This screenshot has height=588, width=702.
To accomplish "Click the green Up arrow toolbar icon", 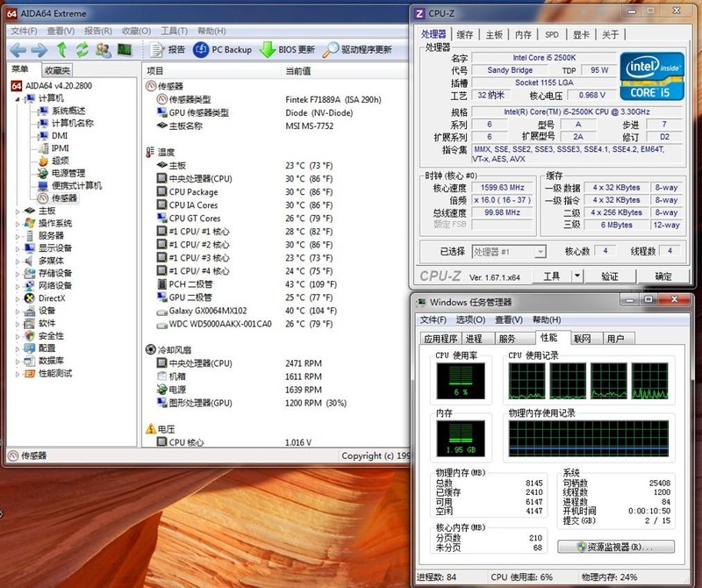I will coord(61,50).
